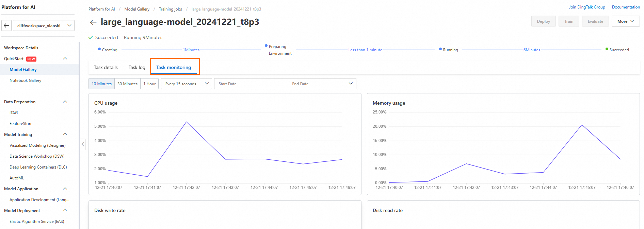Open the More actions dropdown
This screenshot has width=644, height=229.
(626, 21)
